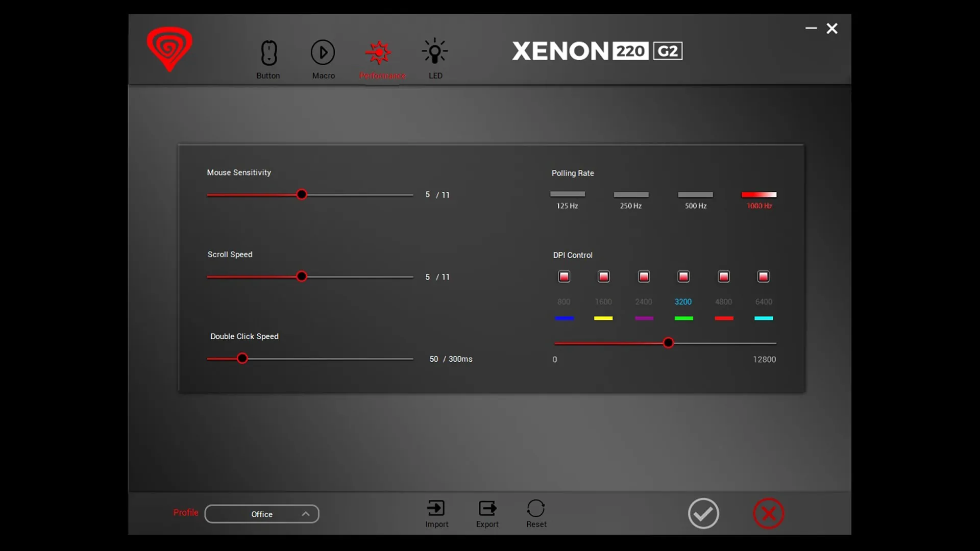Cancel changes with the red X button
980x551 pixels.
(768, 513)
